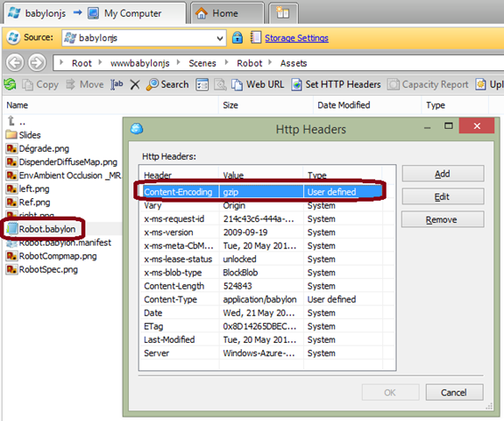Expand the babylonjs source dropdown
504x421 pixels.
click(x=220, y=39)
